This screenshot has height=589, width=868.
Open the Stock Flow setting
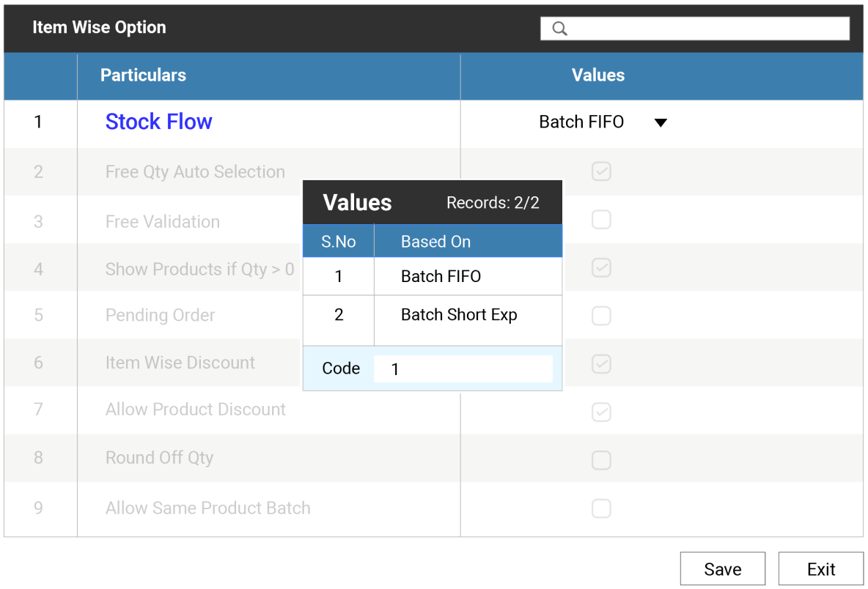pos(158,122)
